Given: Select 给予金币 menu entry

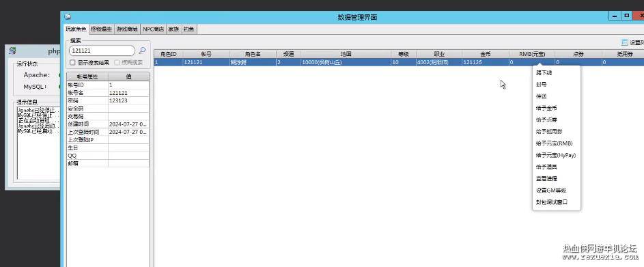Looking at the screenshot, I should 556,108.
